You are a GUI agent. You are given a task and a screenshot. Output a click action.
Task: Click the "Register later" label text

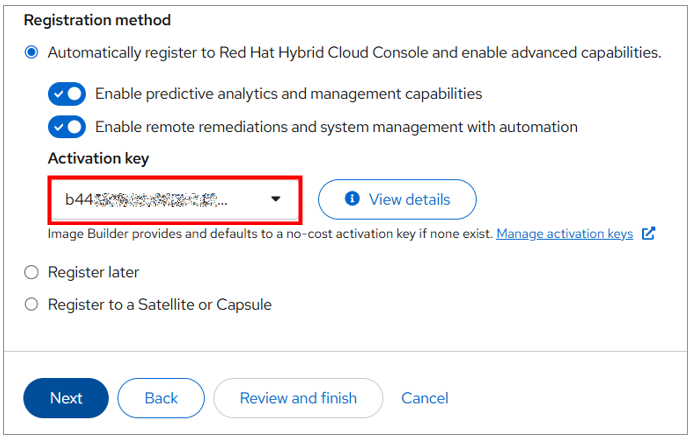94,272
